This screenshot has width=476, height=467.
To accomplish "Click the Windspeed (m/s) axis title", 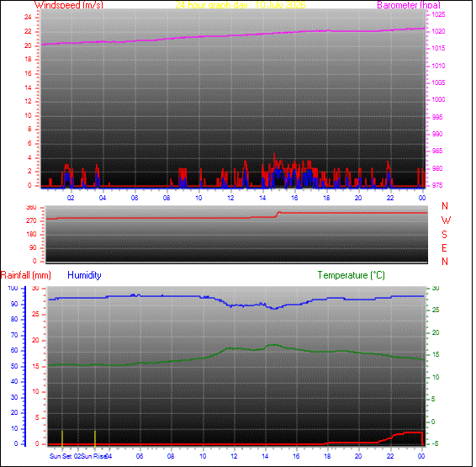I will click(x=69, y=5).
